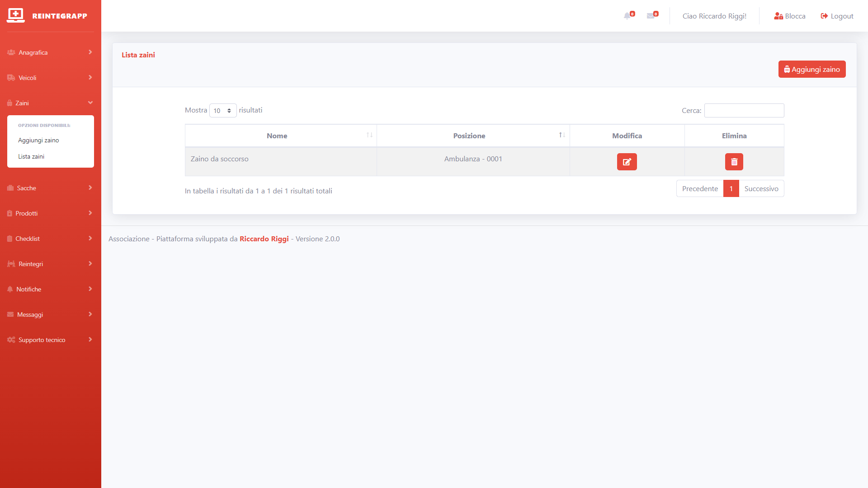Expand the Veicoli sidebar menu
The width and height of the screenshot is (868, 488).
point(50,78)
